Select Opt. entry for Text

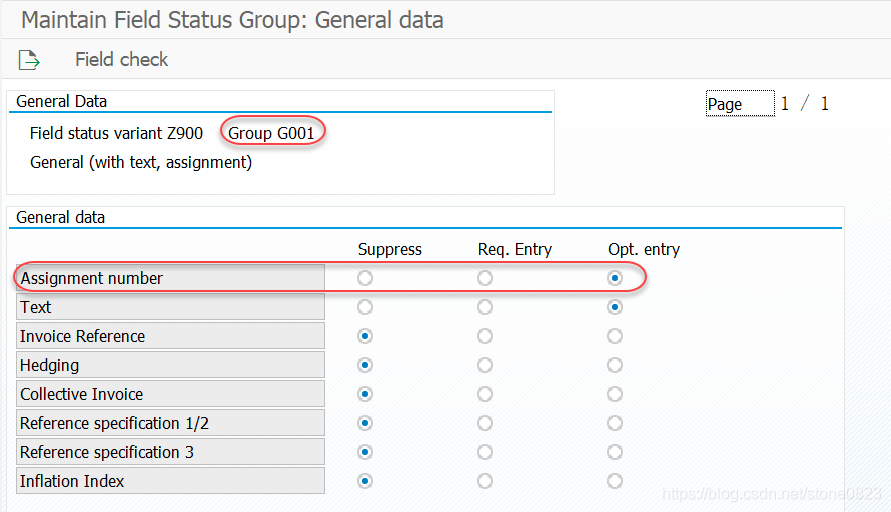pos(615,307)
